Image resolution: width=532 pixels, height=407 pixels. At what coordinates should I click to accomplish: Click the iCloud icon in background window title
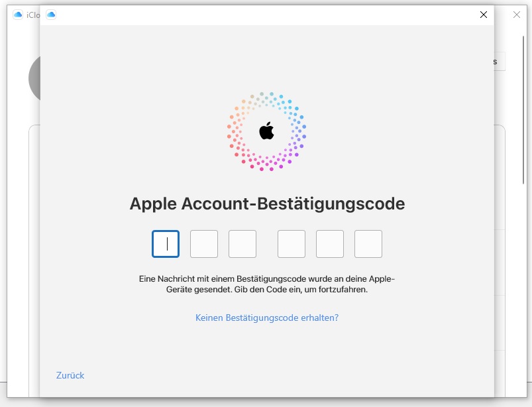[18, 15]
